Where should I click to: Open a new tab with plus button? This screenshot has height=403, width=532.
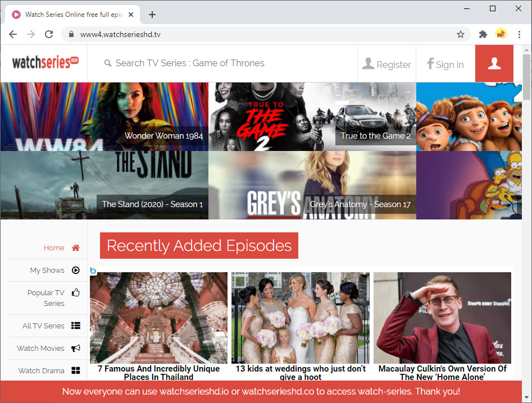pos(152,15)
